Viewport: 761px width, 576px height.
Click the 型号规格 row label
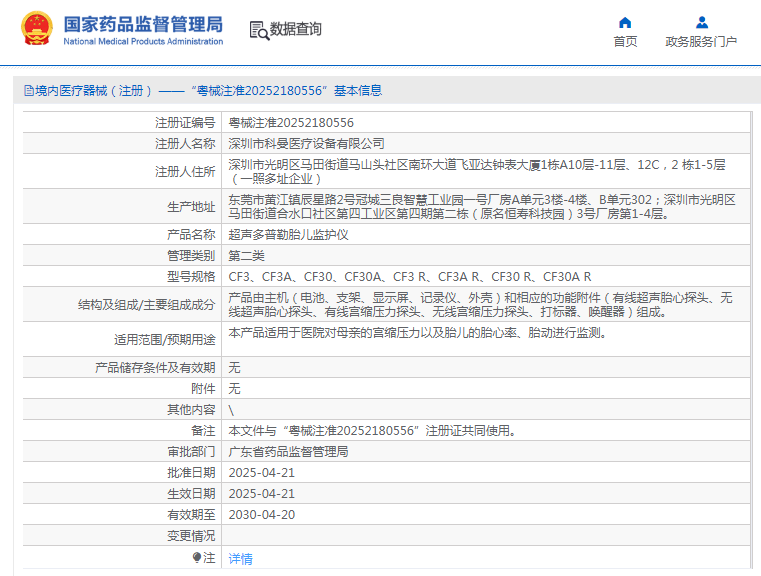pos(191,277)
